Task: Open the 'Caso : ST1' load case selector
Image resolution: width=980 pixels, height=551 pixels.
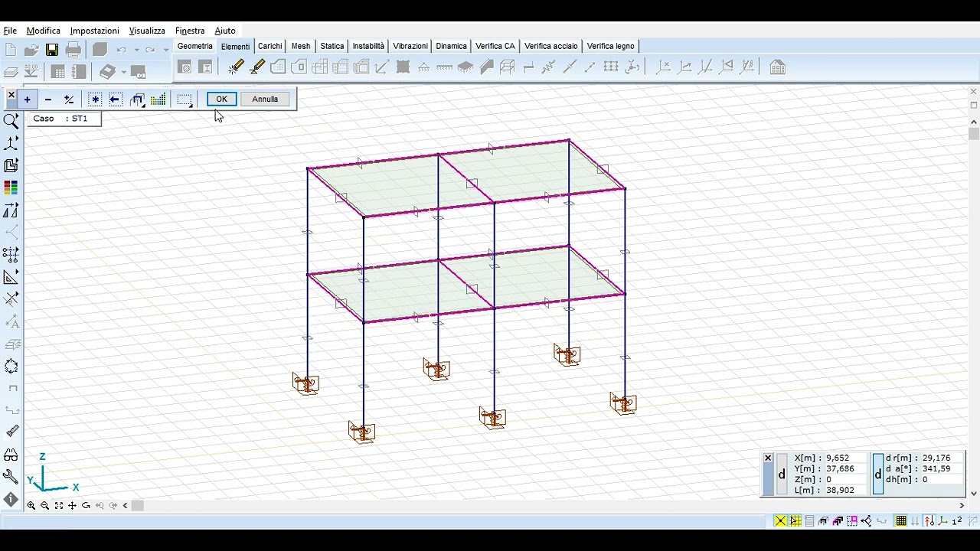Action: tap(64, 119)
